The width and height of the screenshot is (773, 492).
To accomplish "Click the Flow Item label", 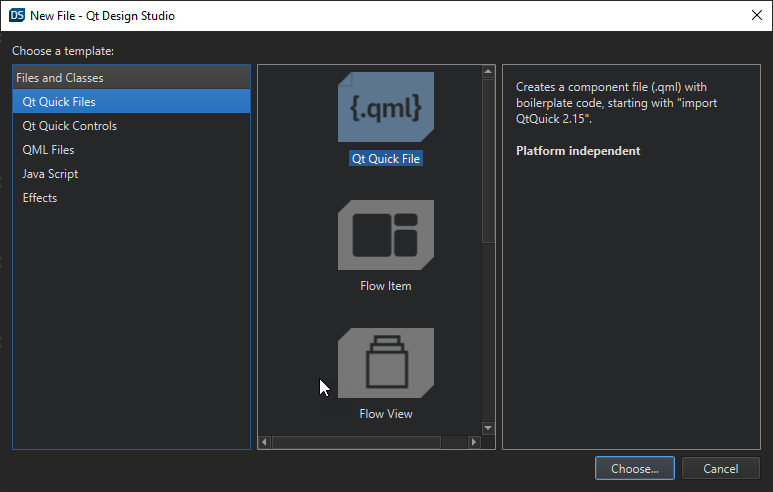I will tap(386, 286).
